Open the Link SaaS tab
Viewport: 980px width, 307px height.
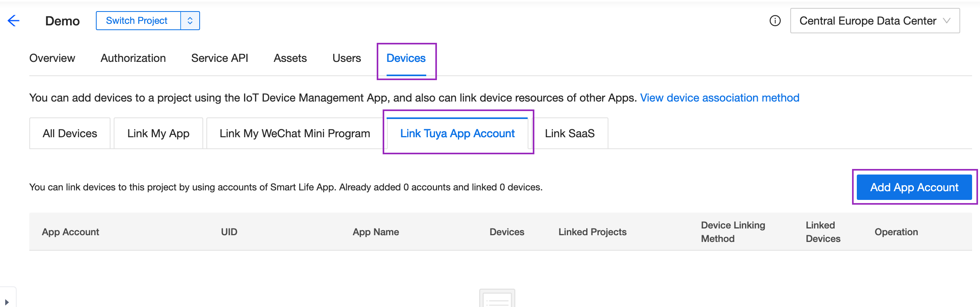tap(570, 133)
